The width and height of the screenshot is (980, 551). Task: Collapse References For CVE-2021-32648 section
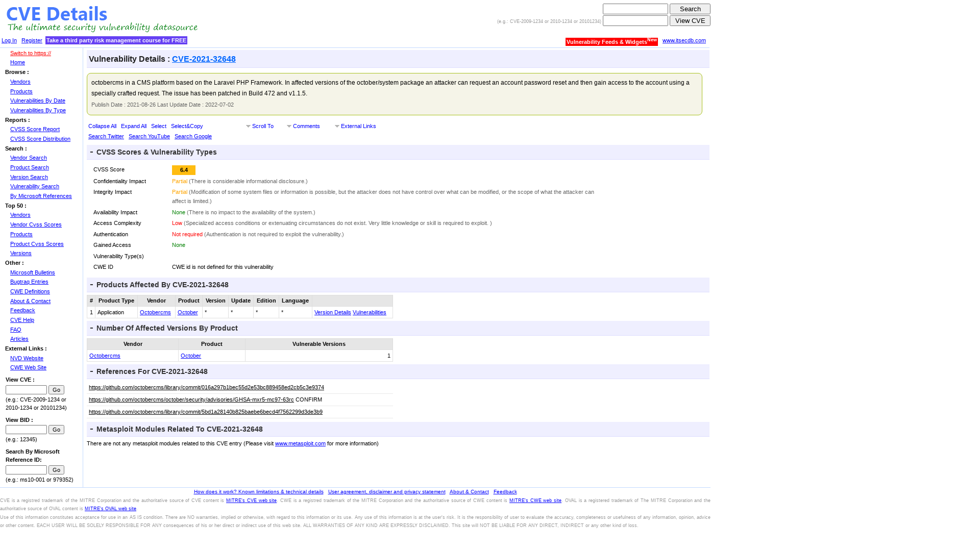92,371
